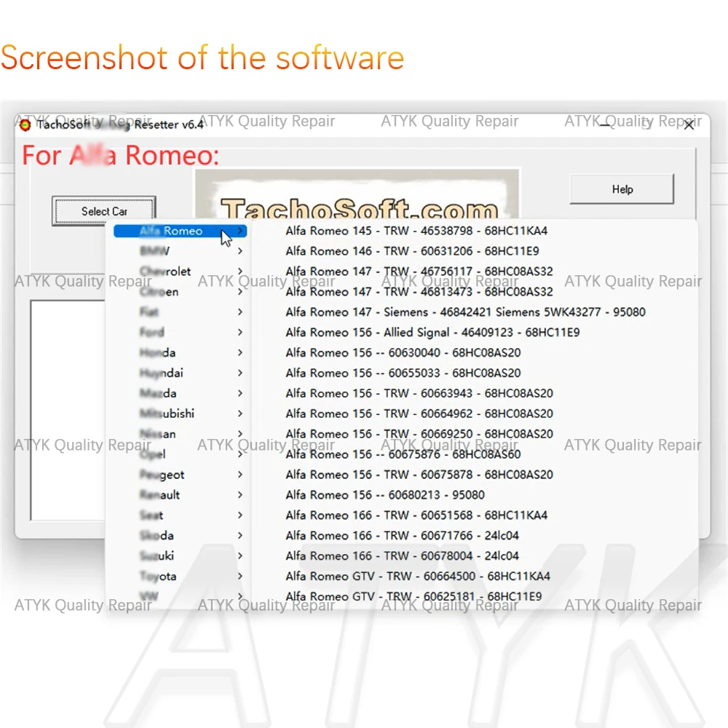Open the Suzuki brand entry

180,555
